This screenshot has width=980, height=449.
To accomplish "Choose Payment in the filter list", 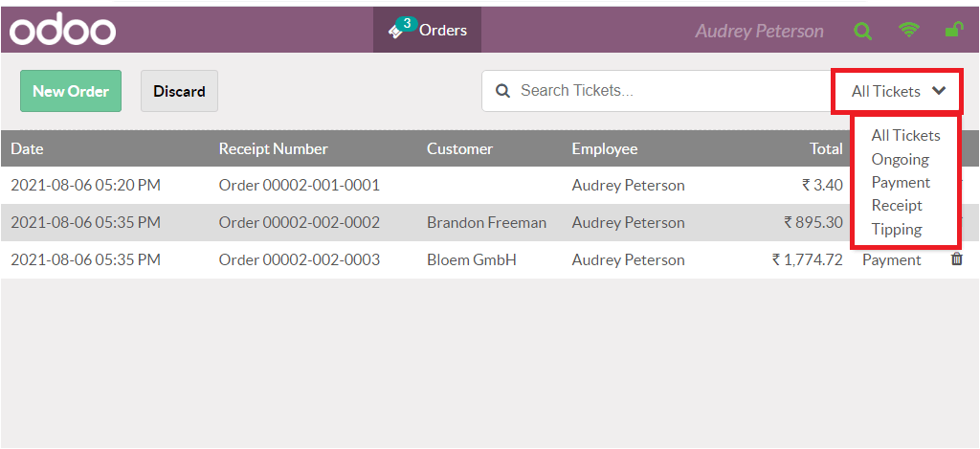I will coord(901,182).
